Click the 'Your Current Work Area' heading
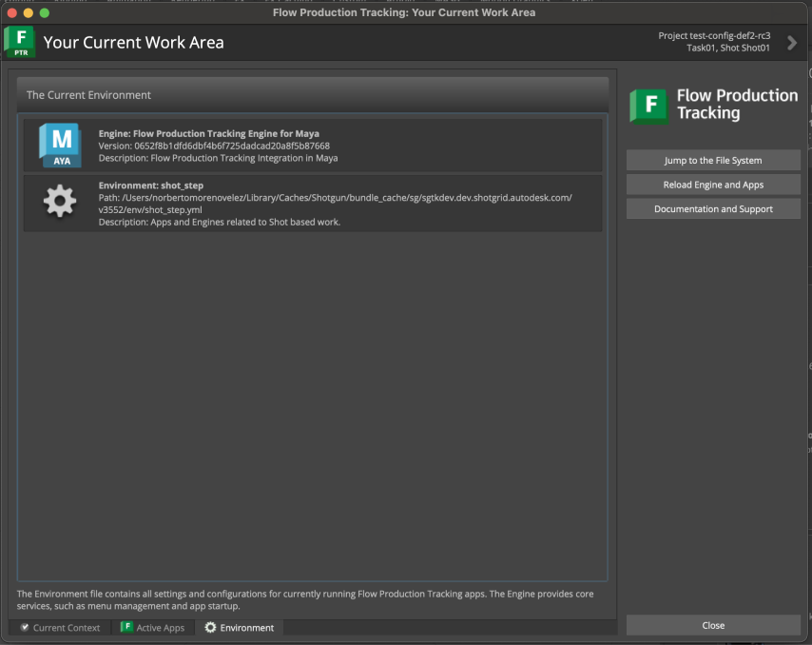The height and width of the screenshot is (645, 812). point(134,43)
